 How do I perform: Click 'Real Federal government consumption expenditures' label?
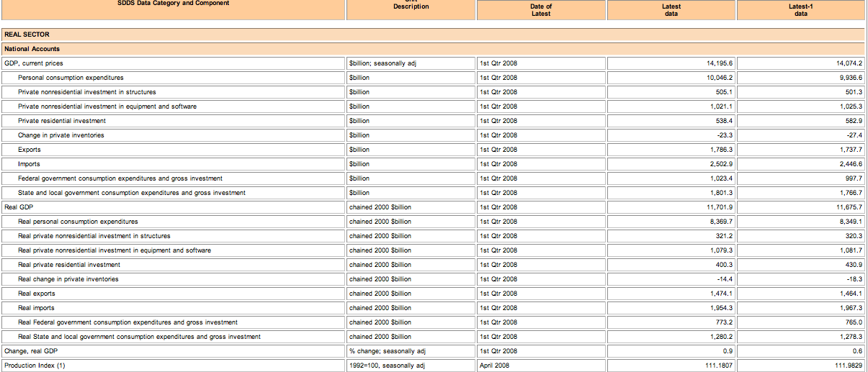click(127, 322)
